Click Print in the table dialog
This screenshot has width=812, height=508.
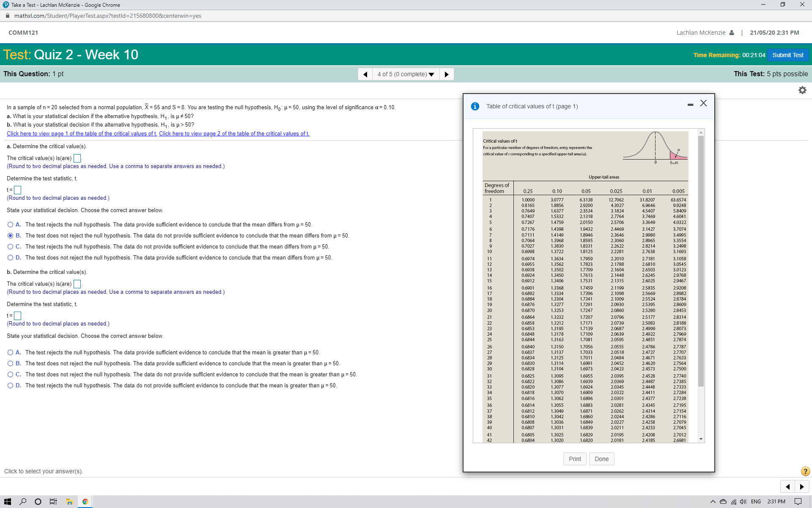pos(575,459)
